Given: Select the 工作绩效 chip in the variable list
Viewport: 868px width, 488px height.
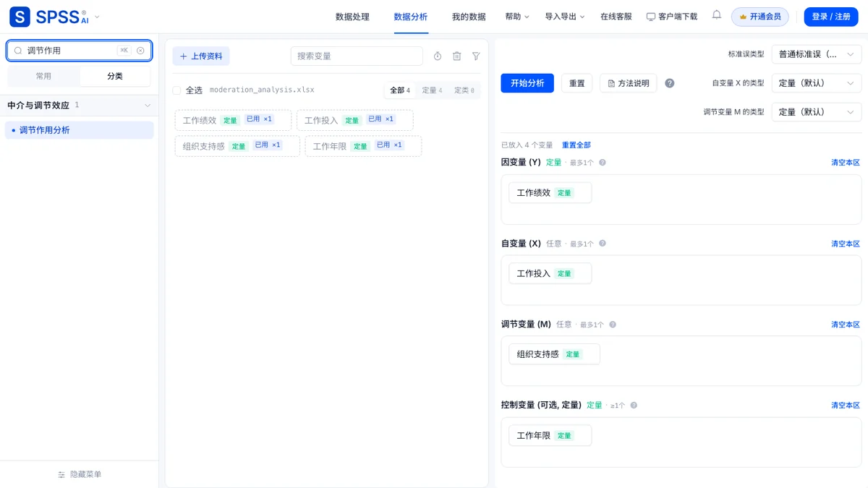Looking at the screenshot, I should click(x=233, y=120).
